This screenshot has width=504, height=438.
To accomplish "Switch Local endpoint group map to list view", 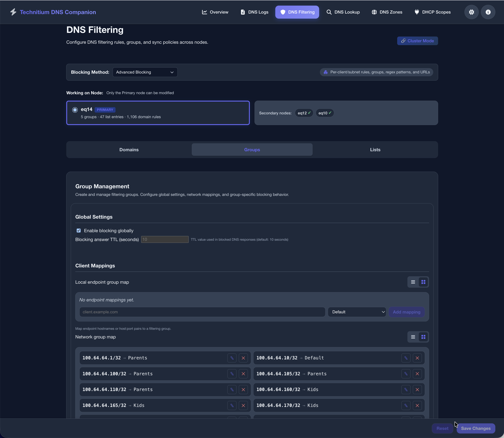I will tap(413, 282).
